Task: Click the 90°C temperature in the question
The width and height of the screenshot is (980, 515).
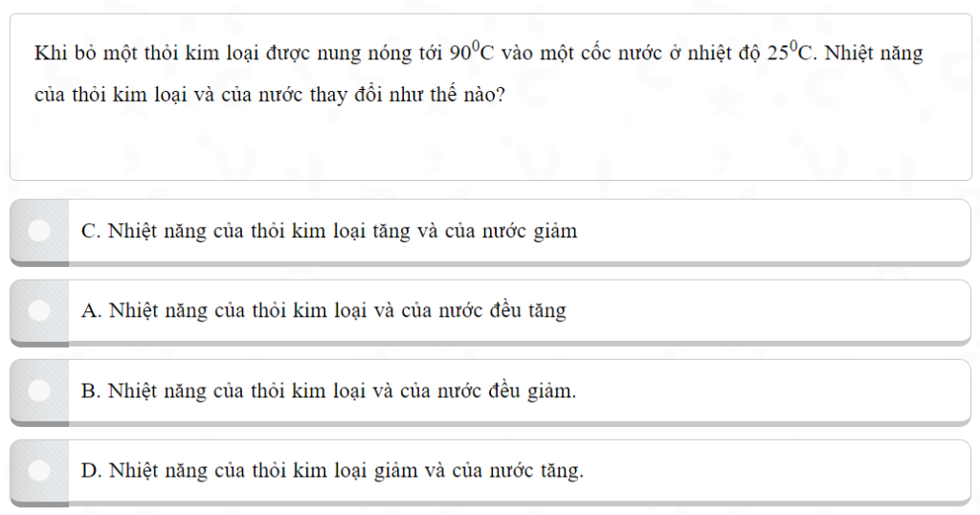Action: tap(471, 53)
